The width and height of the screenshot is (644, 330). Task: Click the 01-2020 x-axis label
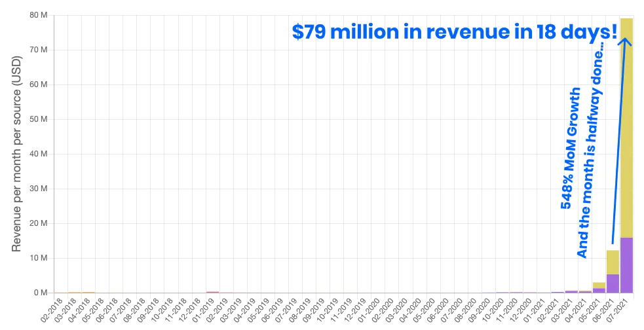coord(369,311)
